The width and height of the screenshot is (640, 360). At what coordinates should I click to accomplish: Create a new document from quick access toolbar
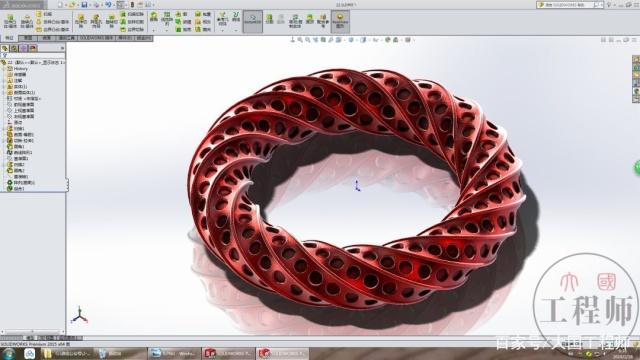[60, 4]
